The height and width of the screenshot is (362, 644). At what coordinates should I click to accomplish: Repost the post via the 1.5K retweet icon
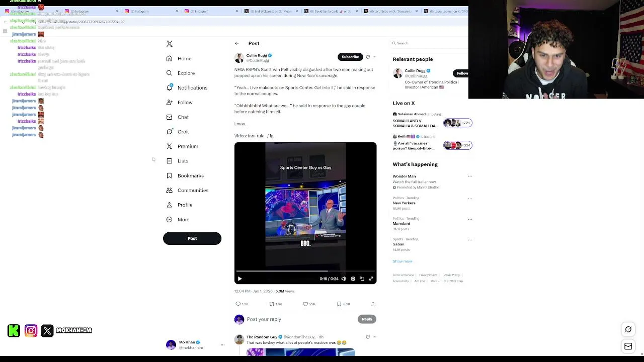tap(272, 304)
